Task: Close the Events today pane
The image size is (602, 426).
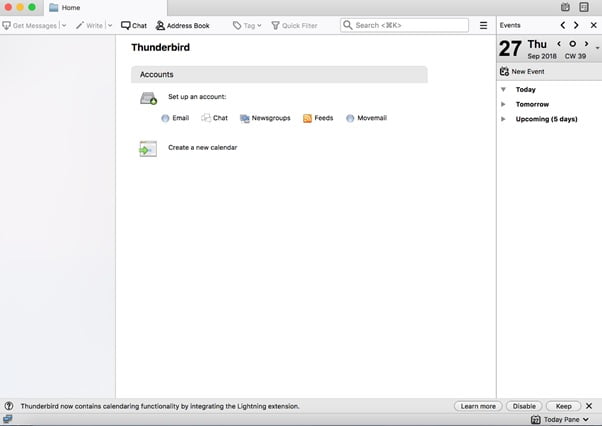Action: click(594, 25)
